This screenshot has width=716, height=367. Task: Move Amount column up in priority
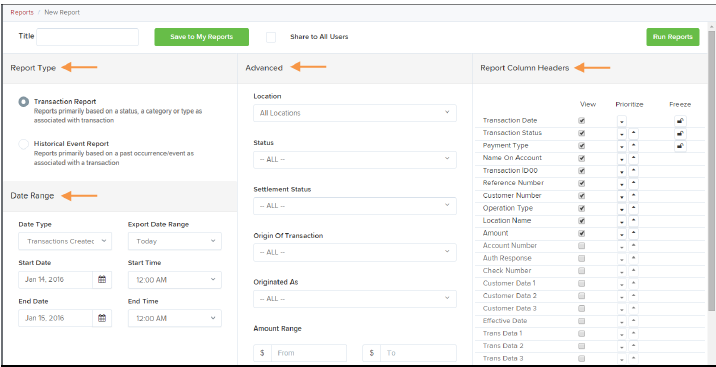coord(633,234)
